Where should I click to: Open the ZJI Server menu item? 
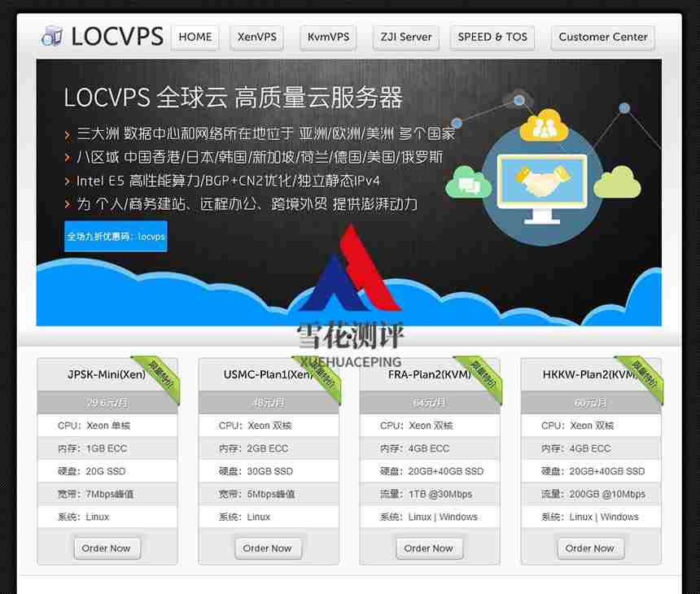(406, 37)
